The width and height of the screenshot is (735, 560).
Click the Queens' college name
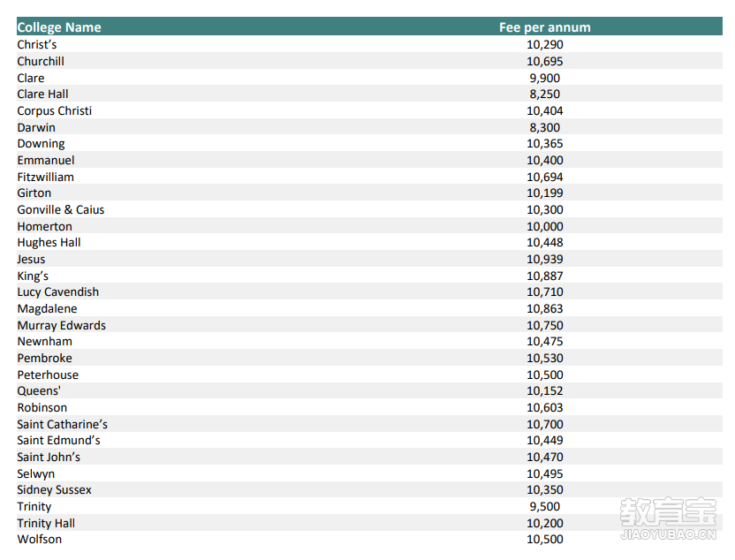click(x=39, y=390)
